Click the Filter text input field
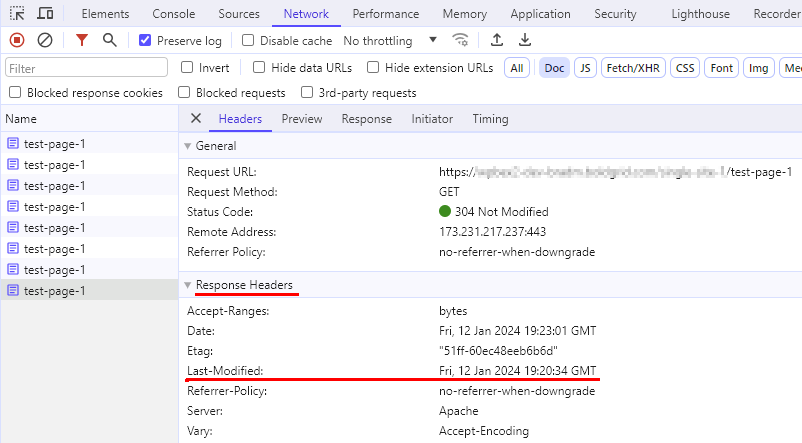The width and height of the screenshot is (802, 443). (86, 68)
